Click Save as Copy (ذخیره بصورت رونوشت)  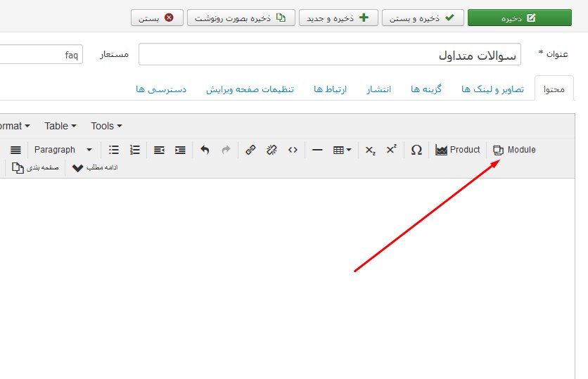(241, 18)
